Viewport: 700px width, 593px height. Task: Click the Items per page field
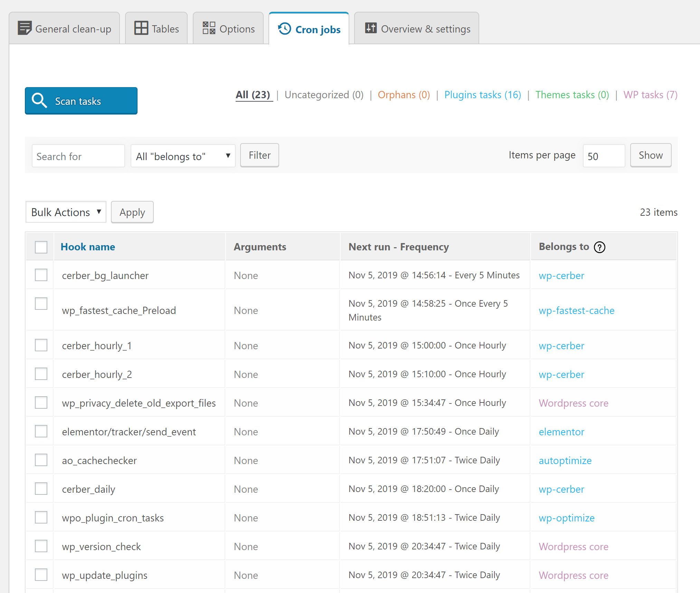pos(603,156)
